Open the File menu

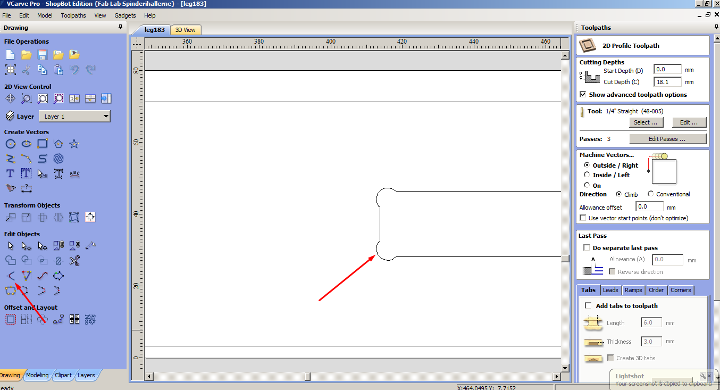7,15
